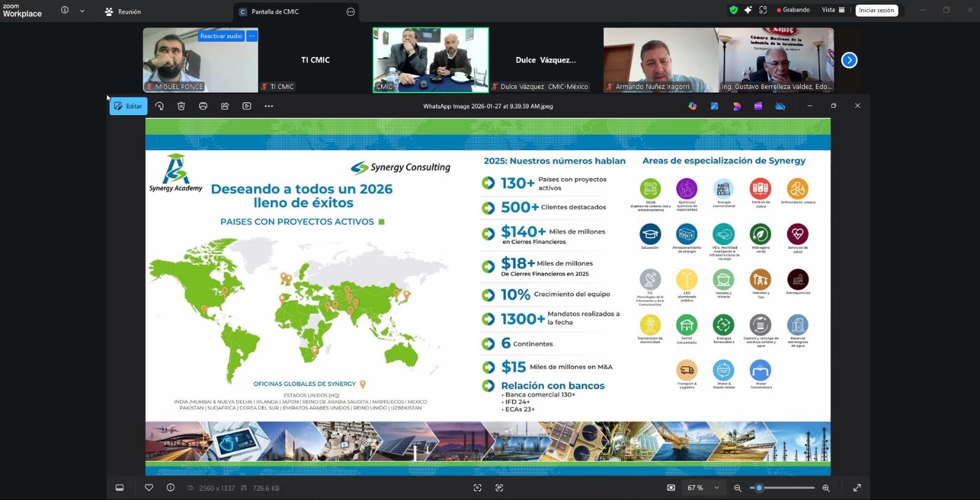980x500 pixels.
Task: Select the Pantalla de CMIC tab
Action: pyautogui.click(x=275, y=12)
